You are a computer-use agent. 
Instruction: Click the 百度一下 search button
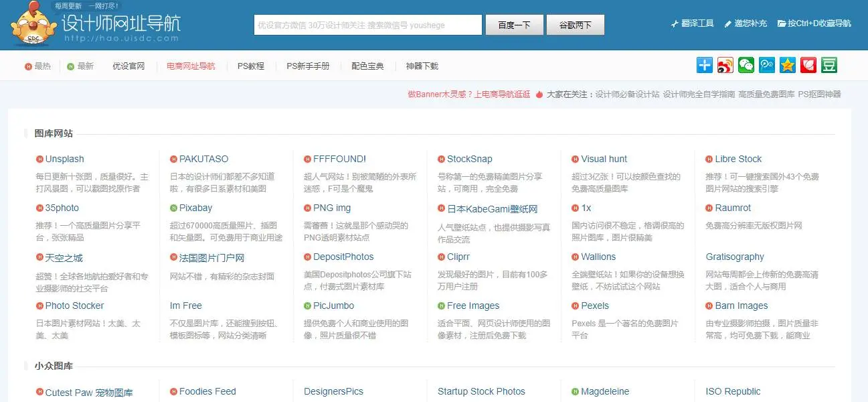(x=514, y=25)
